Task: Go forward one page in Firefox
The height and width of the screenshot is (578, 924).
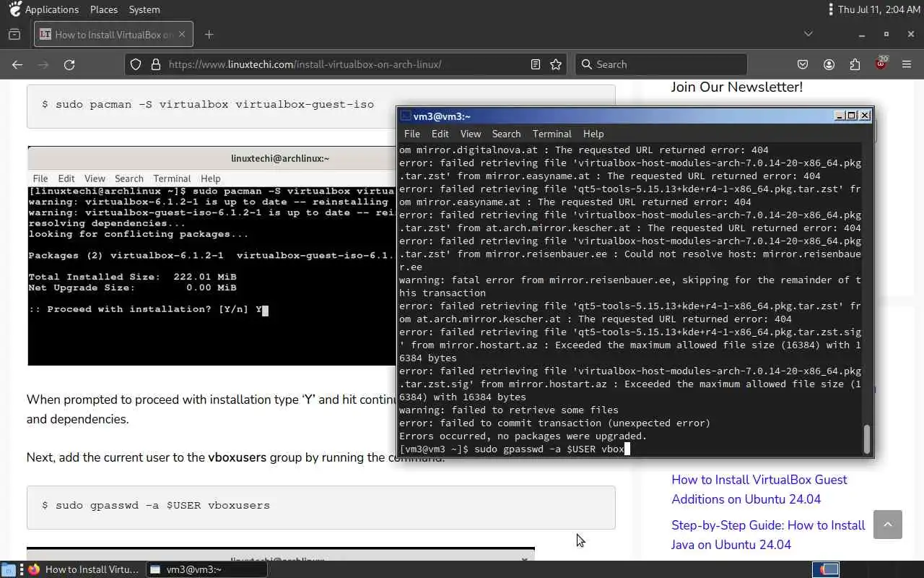Action: tap(43, 64)
